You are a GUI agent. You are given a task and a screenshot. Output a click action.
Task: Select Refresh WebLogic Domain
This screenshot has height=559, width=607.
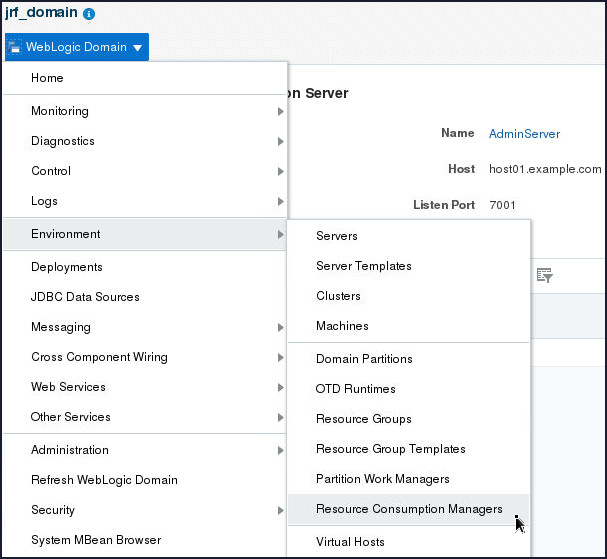click(104, 480)
